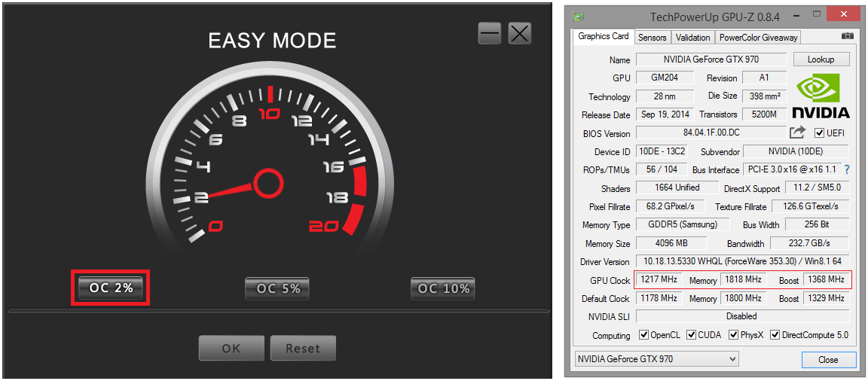Take GPU-Z screenshot with camera icon
Image resolution: width=868 pixels, height=381 pixels.
click(847, 36)
